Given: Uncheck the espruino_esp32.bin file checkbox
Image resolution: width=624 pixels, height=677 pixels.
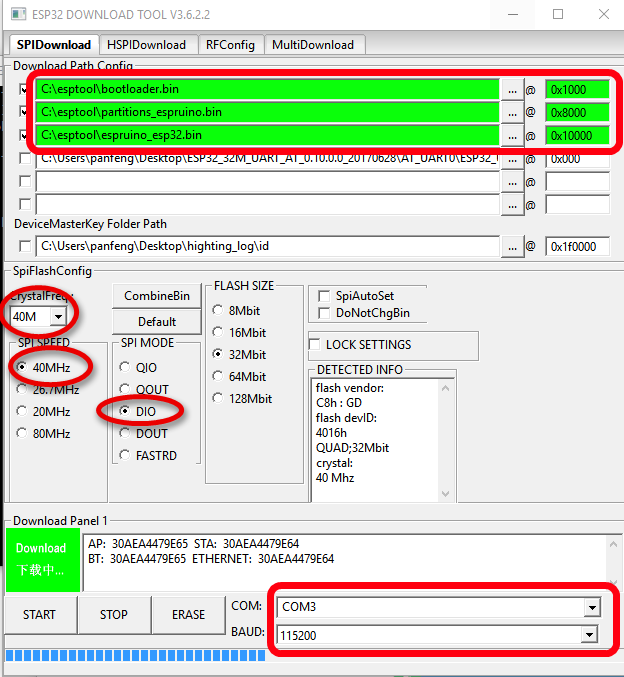Looking at the screenshot, I should (x=24, y=136).
